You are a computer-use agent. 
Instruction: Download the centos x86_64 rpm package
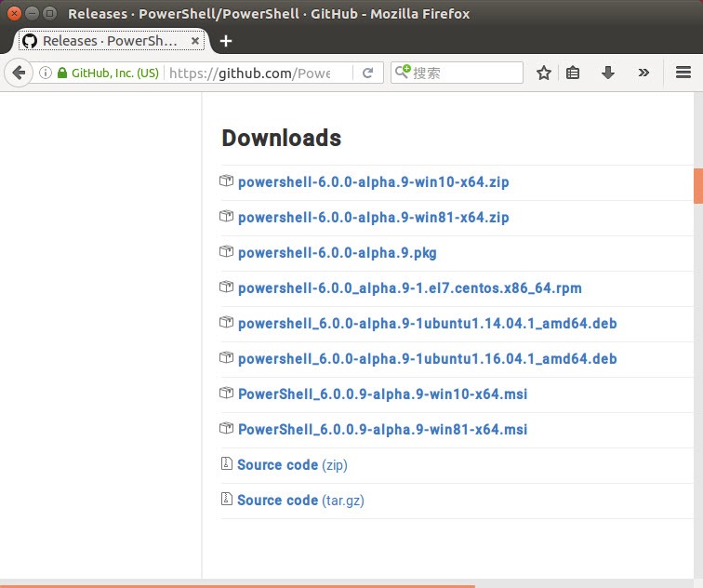[x=409, y=287]
